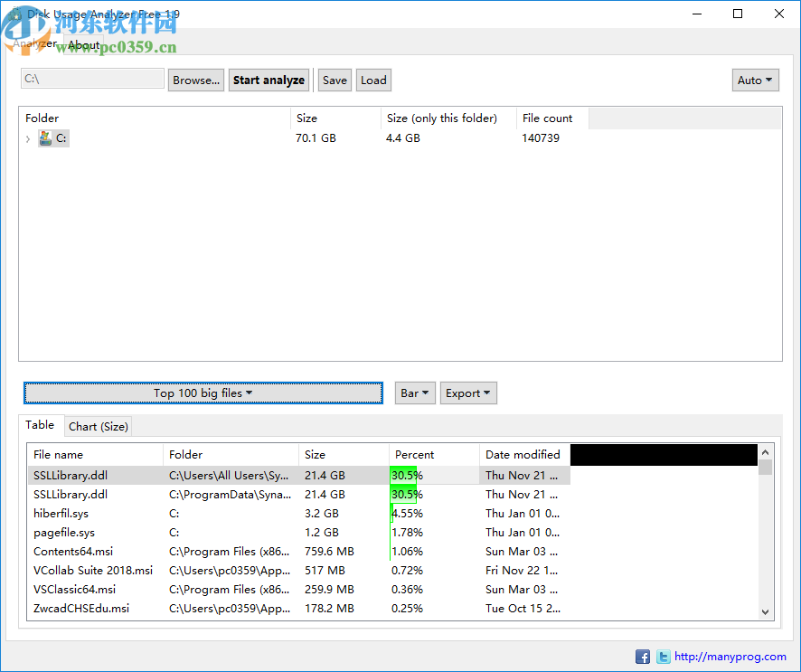Click the green 30.5% percent bar
Screen dimensions: 801x672
pos(404,475)
